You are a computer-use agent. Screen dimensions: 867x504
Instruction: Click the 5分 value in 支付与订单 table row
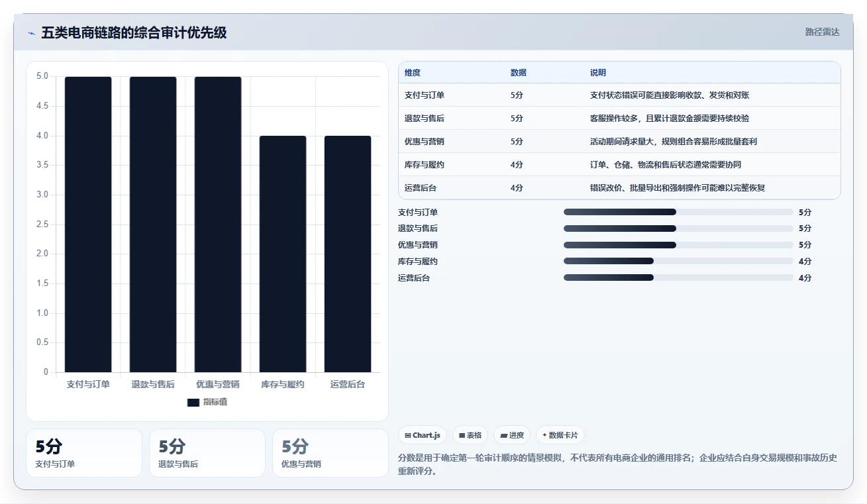pos(517,95)
